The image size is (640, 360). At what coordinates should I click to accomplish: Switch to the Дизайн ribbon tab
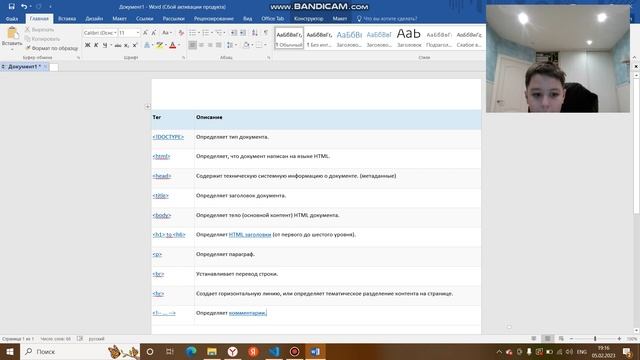tap(94, 18)
